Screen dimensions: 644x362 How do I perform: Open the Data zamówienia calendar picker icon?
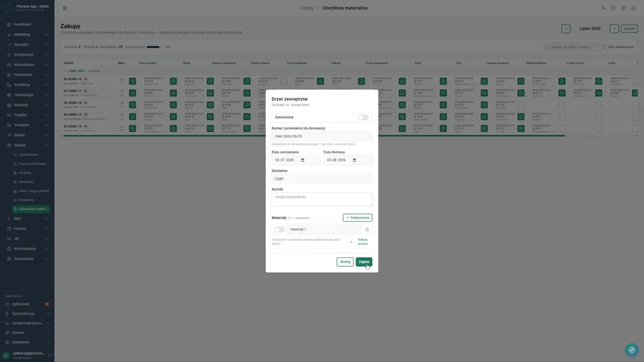(x=303, y=160)
